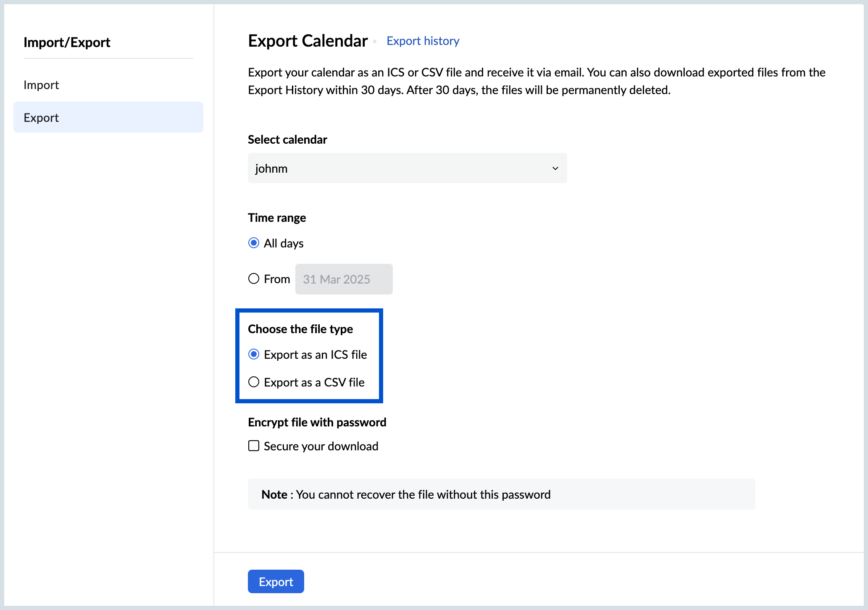Click the Encrypt file with password heading
Viewport: 868px width, 610px height.
(317, 422)
